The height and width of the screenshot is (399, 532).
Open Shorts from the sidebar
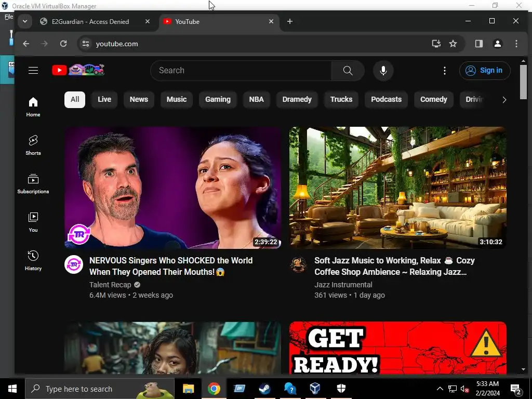(33, 145)
